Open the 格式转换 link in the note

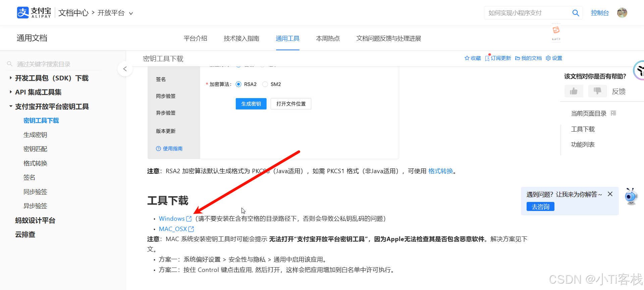pos(441,171)
